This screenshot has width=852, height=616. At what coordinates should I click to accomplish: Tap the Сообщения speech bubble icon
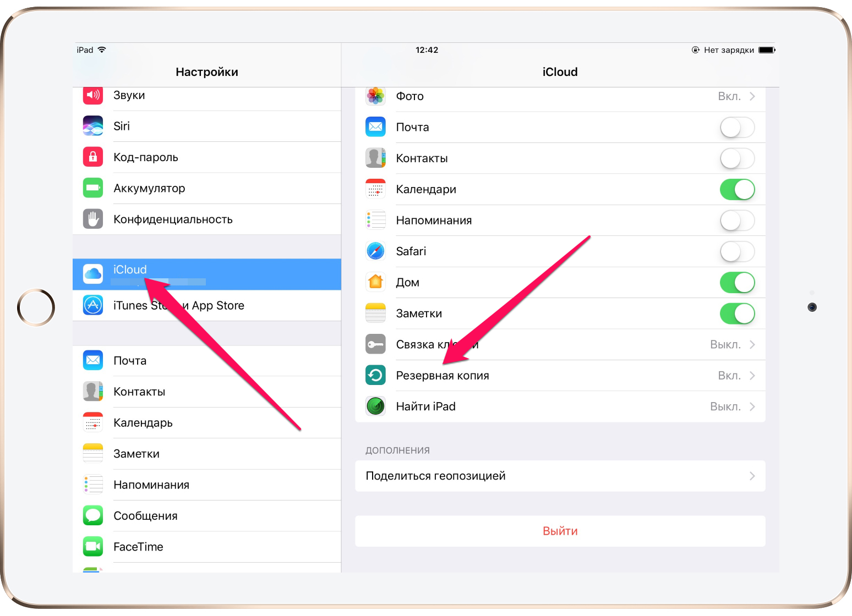tap(93, 516)
